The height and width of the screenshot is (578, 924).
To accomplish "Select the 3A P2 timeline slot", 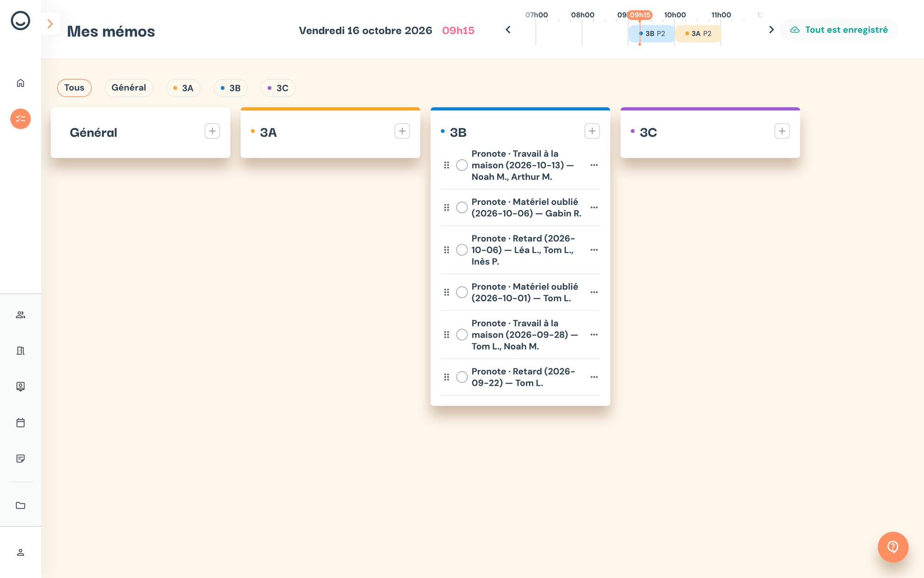I will [x=698, y=34].
